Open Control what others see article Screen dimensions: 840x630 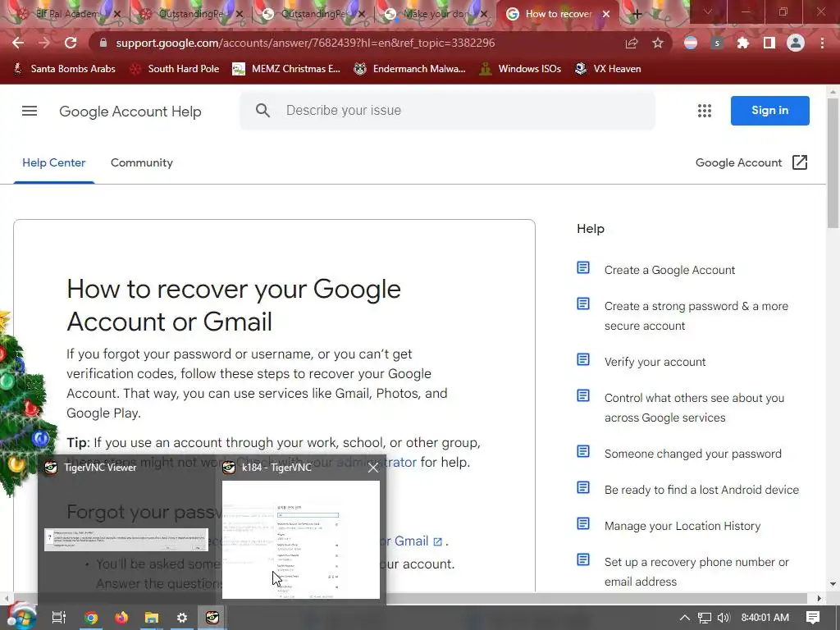[x=694, y=408]
